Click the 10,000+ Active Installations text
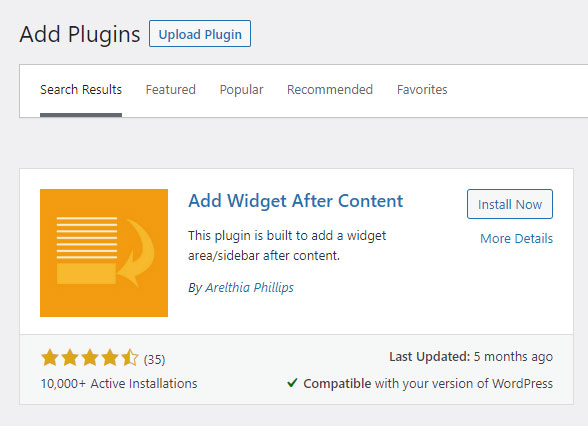Screen dimensions: 588x426 pos(119,384)
